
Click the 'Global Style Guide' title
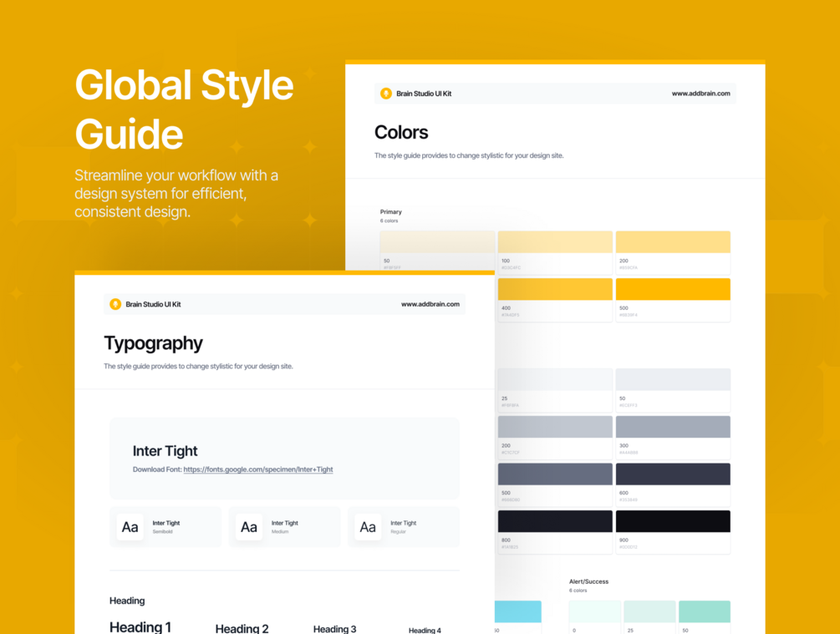coord(184,109)
